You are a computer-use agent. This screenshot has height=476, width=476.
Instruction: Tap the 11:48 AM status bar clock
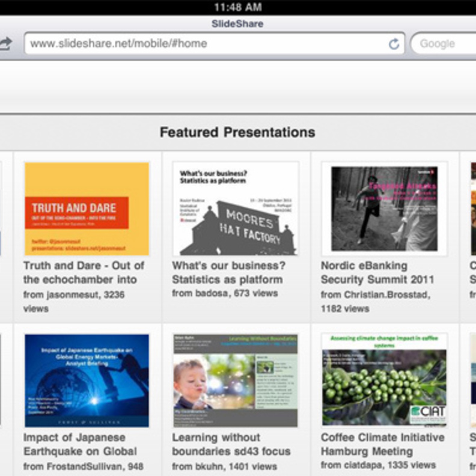238,7
